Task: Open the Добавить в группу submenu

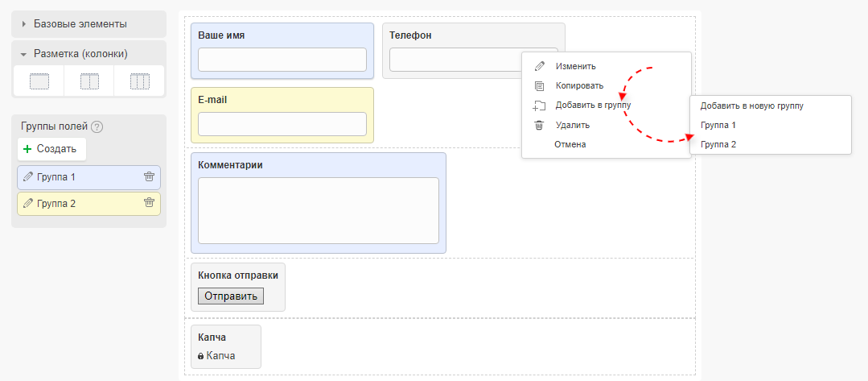Action: tap(593, 106)
